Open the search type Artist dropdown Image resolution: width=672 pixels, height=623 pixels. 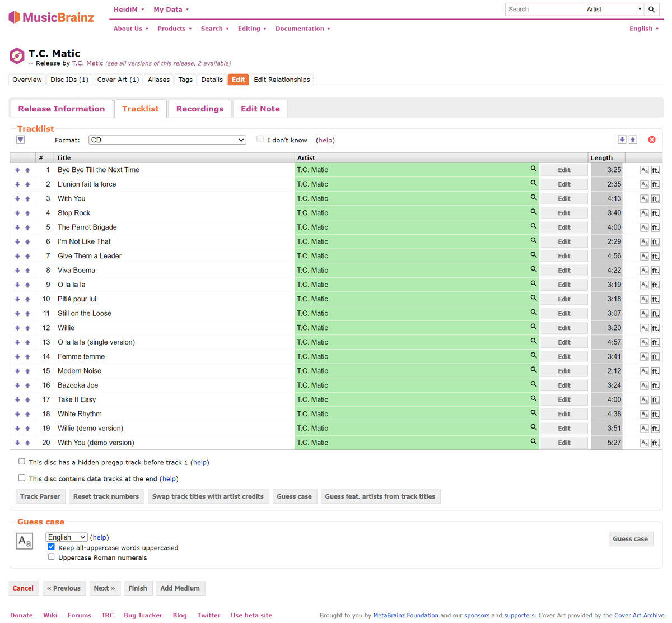coord(614,10)
